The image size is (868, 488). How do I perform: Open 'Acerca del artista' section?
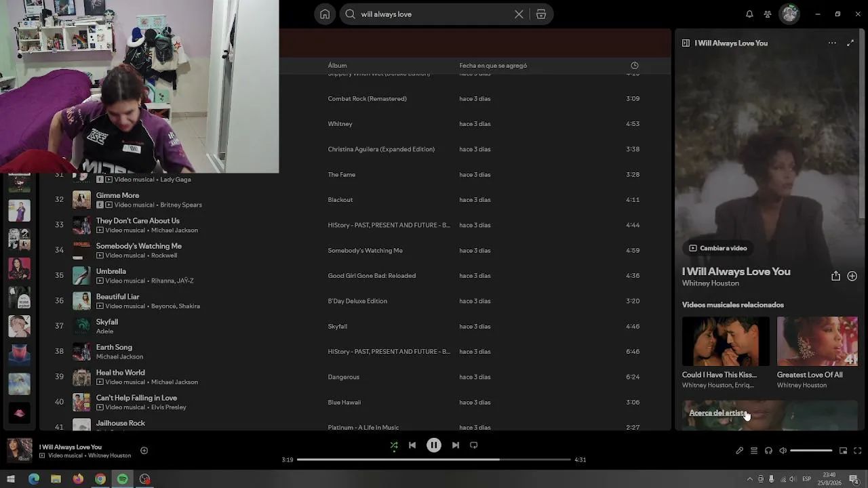[x=717, y=413]
